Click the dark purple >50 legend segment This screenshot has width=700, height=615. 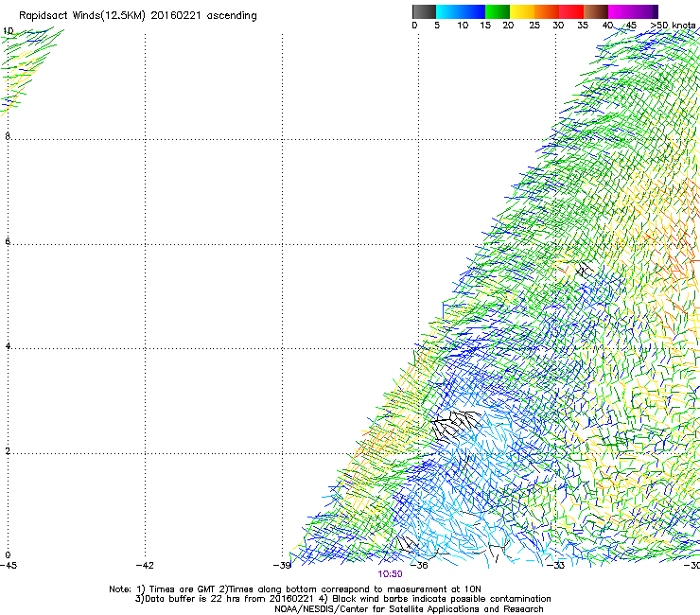click(656, 11)
